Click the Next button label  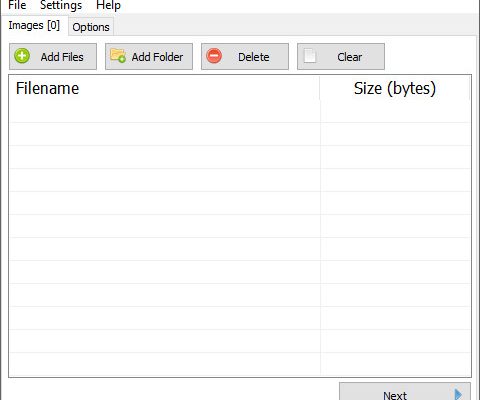395,395
